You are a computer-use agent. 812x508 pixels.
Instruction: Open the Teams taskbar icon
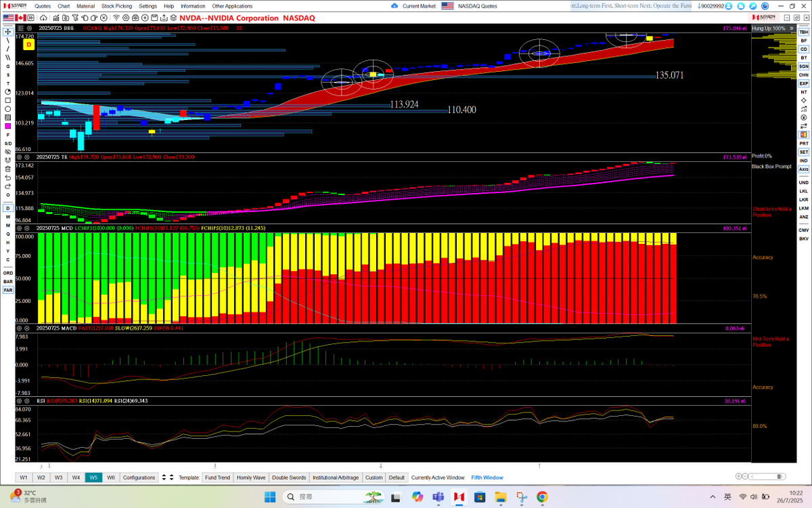[438, 497]
